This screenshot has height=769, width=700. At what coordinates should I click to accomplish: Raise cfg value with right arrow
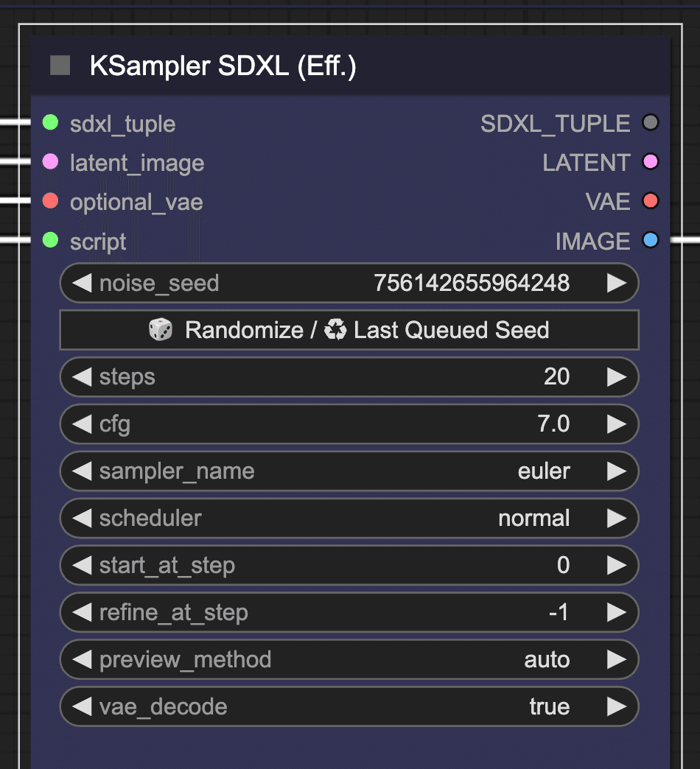tap(617, 424)
